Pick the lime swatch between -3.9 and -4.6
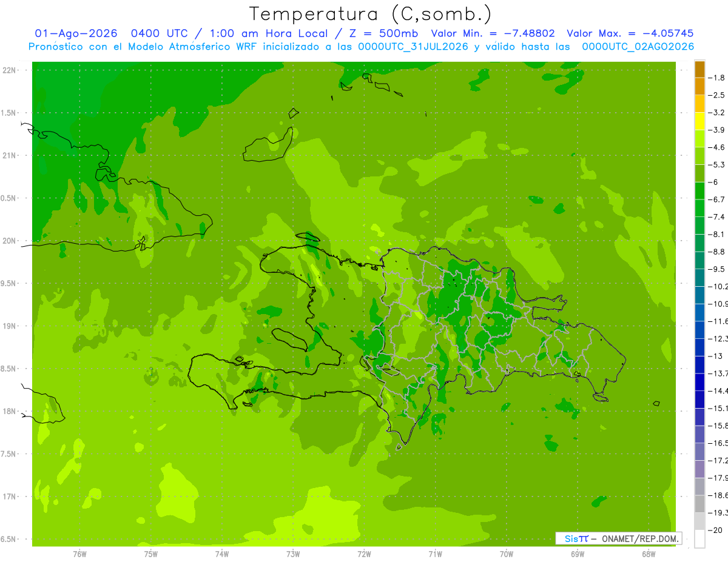Screen dimensions: 728x562 pyautogui.click(x=699, y=139)
